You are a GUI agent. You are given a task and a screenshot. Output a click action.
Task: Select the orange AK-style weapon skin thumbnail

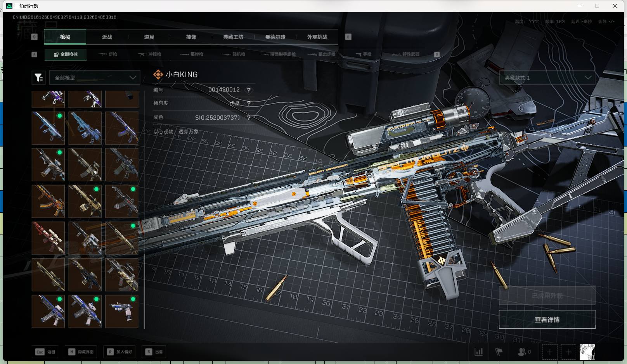[x=48, y=202]
